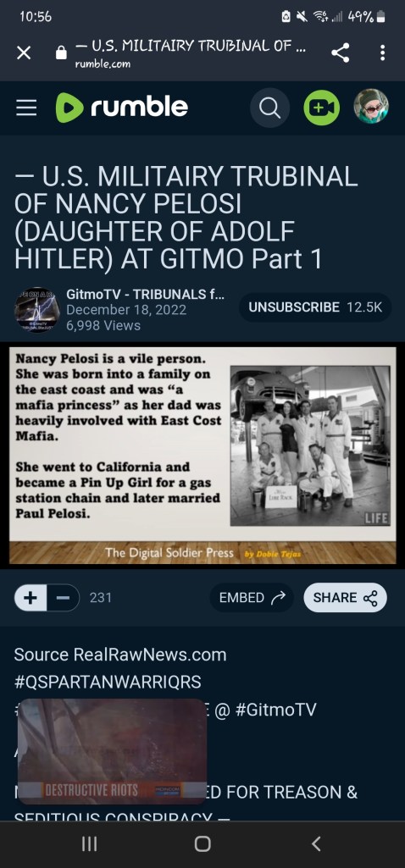Open the Rumble search icon
The width and height of the screenshot is (405, 868).
269,108
